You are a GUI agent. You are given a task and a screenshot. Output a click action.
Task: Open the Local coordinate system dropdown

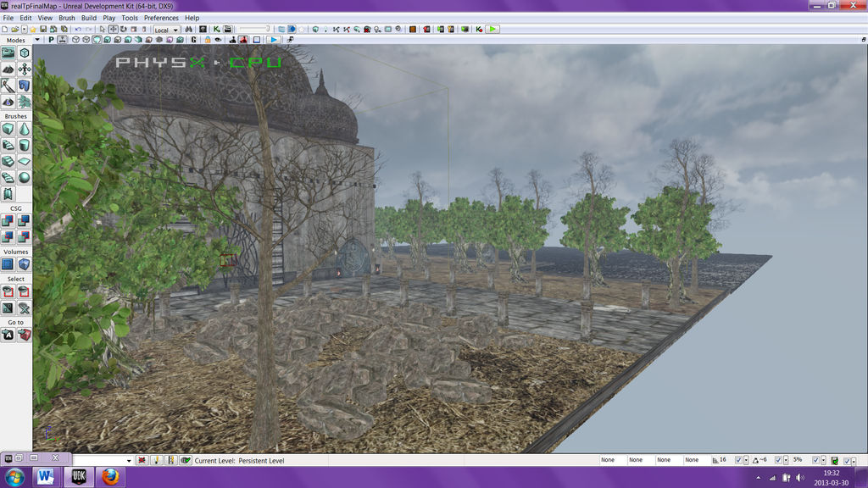click(x=167, y=30)
